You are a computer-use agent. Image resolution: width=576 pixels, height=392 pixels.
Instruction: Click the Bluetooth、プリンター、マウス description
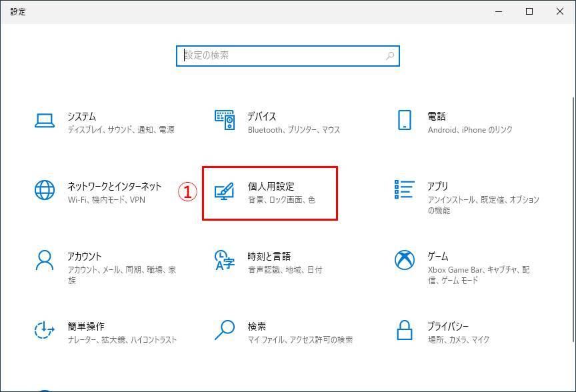pyautogui.click(x=294, y=130)
